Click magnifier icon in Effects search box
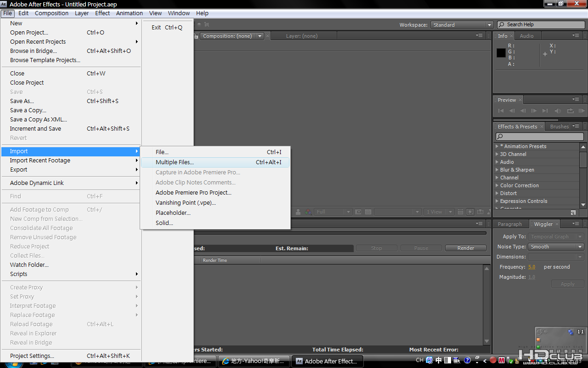 coord(500,137)
